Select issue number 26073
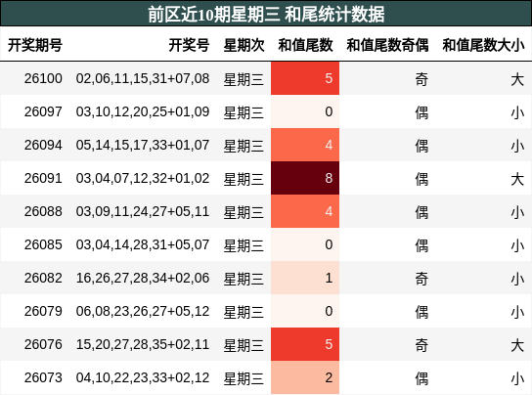This screenshot has height=395, width=532. [43, 378]
